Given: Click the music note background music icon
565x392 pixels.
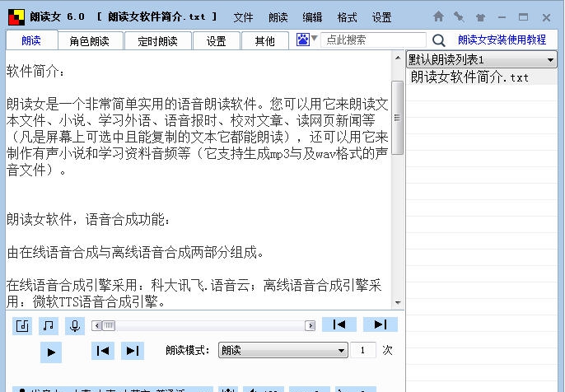Looking at the screenshot, I should 49,326.
